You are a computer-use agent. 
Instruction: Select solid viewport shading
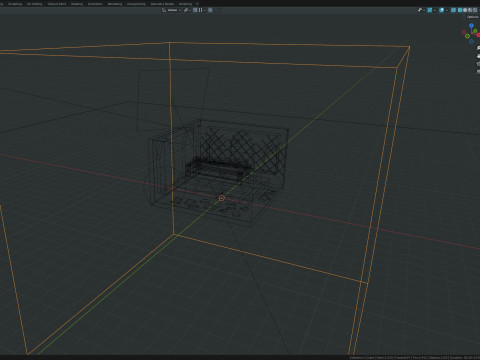click(465, 10)
